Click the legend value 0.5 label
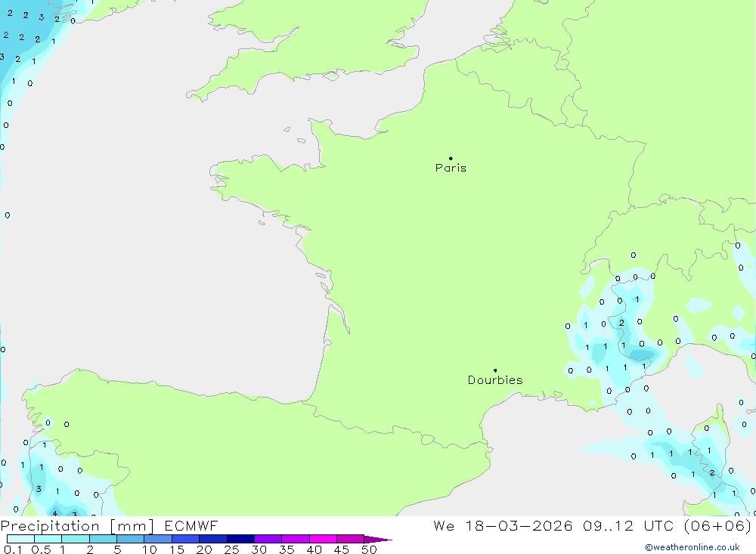The image size is (756, 554). tap(41, 549)
